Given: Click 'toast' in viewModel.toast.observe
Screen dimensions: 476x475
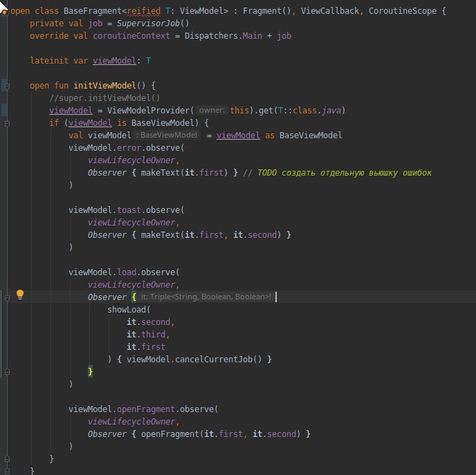Looking at the screenshot, I should [x=129, y=210].
